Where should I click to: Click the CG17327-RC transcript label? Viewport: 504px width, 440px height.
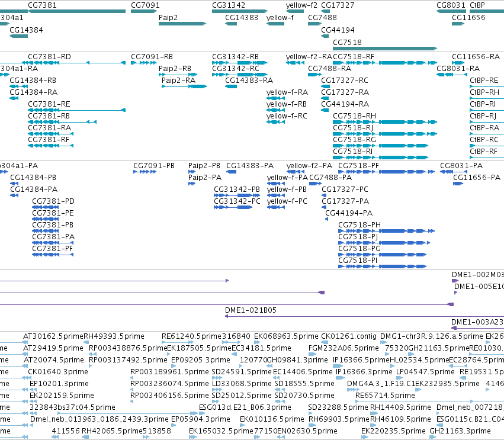pyautogui.click(x=345, y=81)
